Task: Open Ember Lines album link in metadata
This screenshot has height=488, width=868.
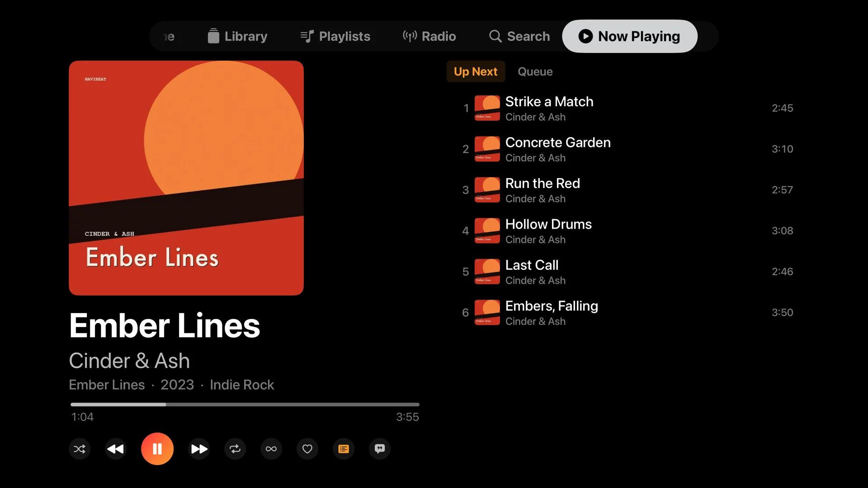Action: [x=107, y=385]
